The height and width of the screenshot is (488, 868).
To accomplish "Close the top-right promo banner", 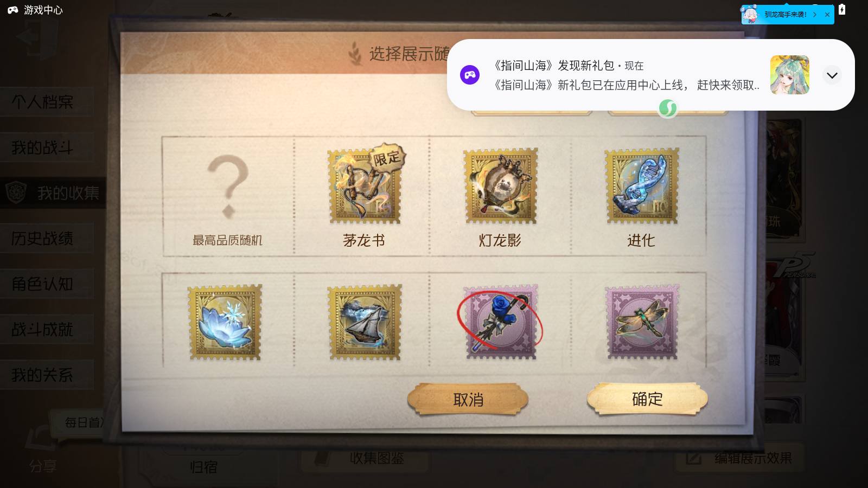I will [x=827, y=15].
